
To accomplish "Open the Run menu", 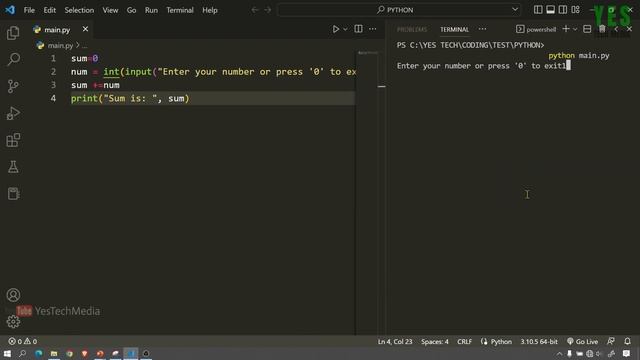I will tap(151, 10).
